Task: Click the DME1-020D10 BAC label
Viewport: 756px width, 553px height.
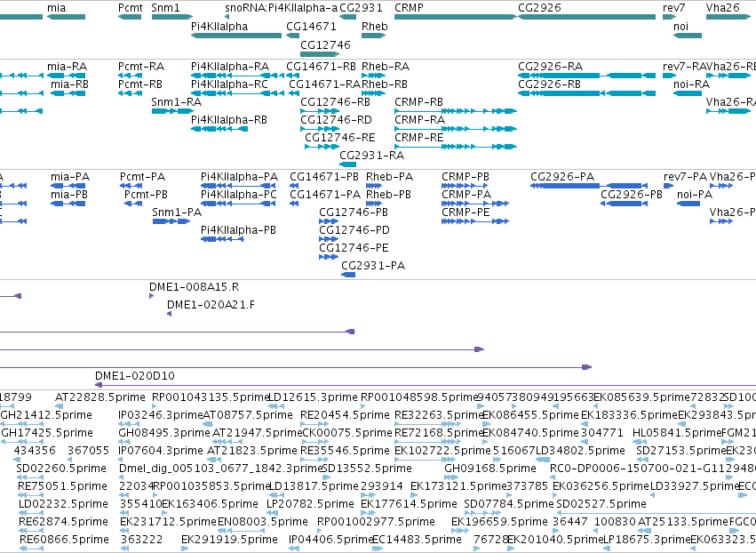Action: click(135, 376)
